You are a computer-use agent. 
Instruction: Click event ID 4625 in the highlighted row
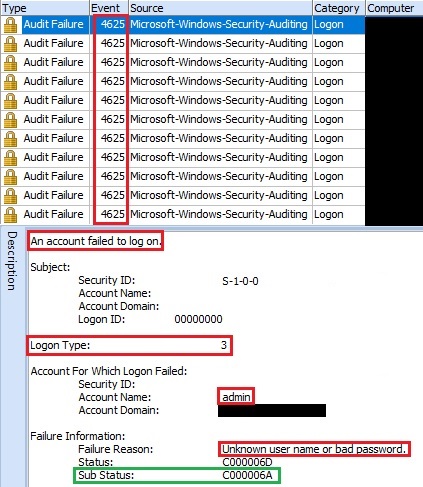point(113,24)
